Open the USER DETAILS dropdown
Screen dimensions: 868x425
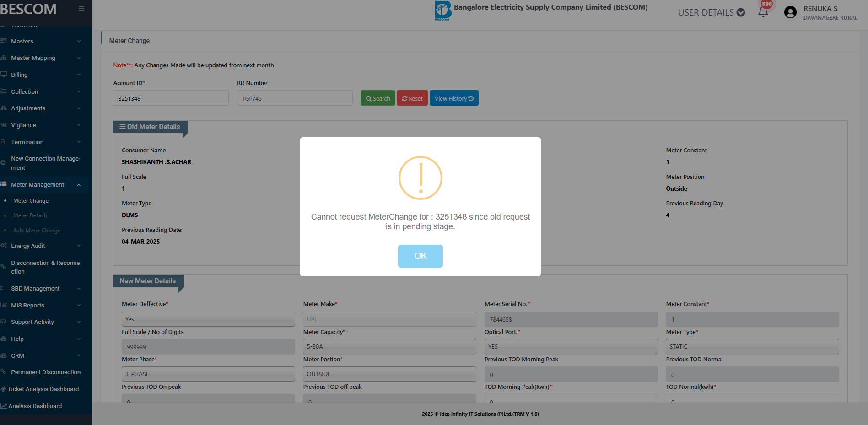click(712, 13)
